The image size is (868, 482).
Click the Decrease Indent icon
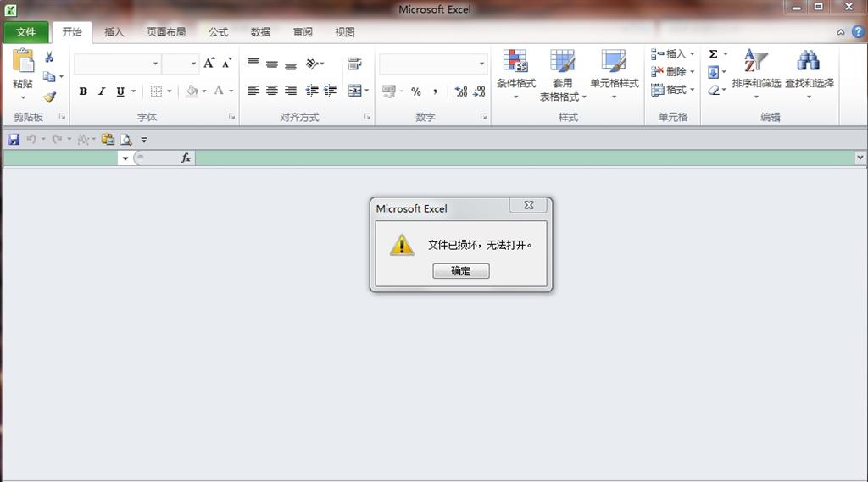312,90
